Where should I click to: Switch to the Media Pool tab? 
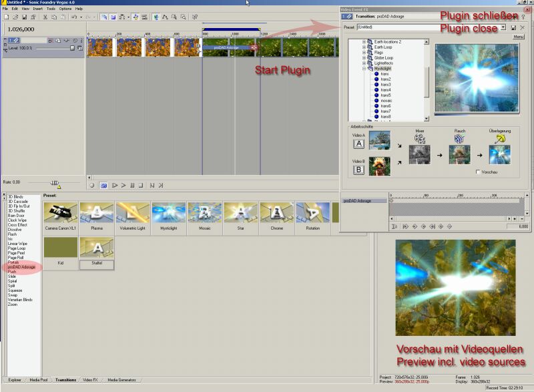pyautogui.click(x=39, y=380)
